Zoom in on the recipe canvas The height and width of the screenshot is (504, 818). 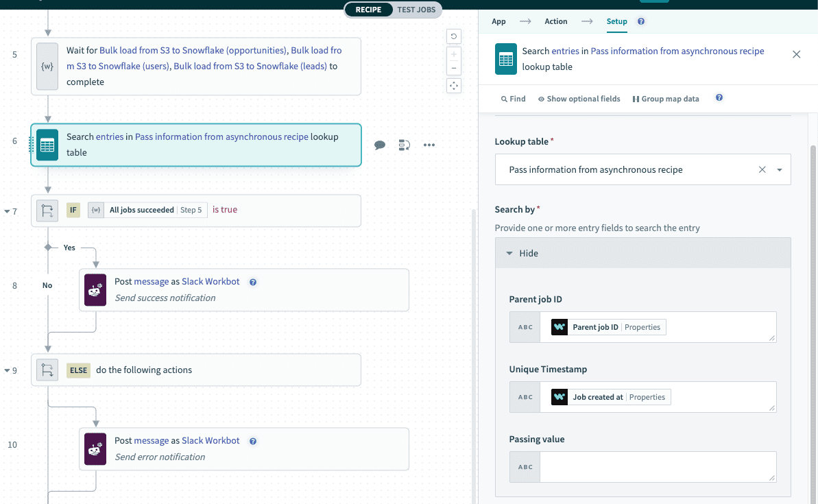point(453,54)
